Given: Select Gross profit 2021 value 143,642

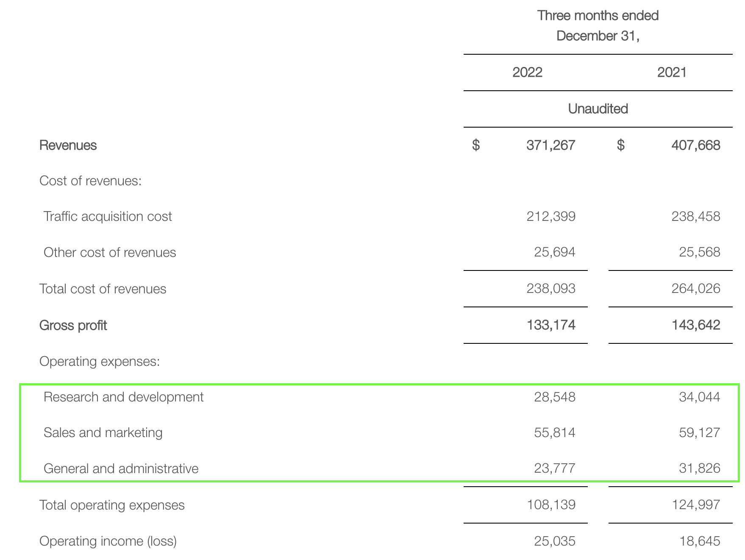Looking at the screenshot, I should click(x=696, y=325).
